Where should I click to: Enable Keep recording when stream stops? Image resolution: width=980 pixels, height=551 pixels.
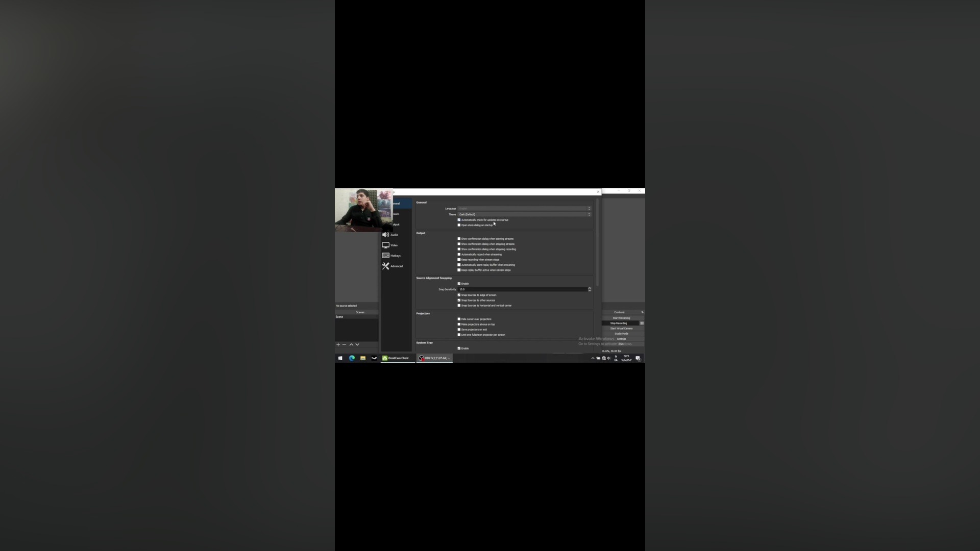459,260
